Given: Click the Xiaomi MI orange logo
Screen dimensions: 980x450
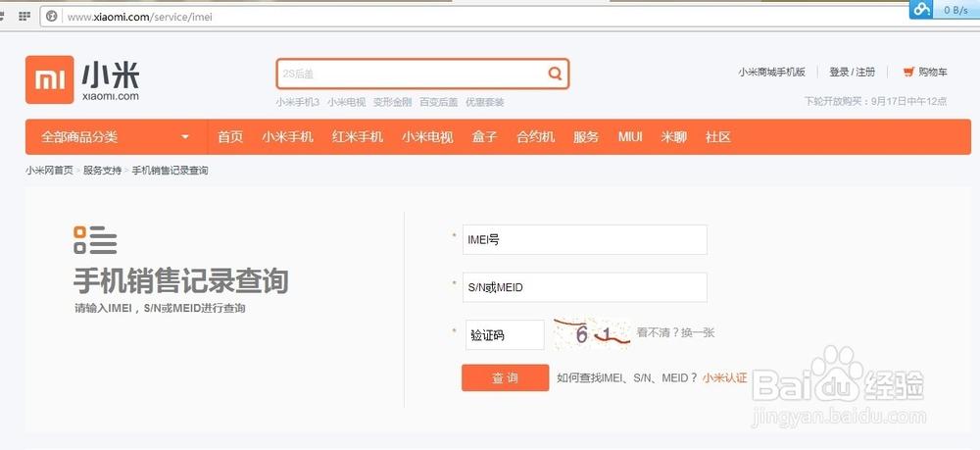Looking at the screenshot, I should tap(49, 79).
